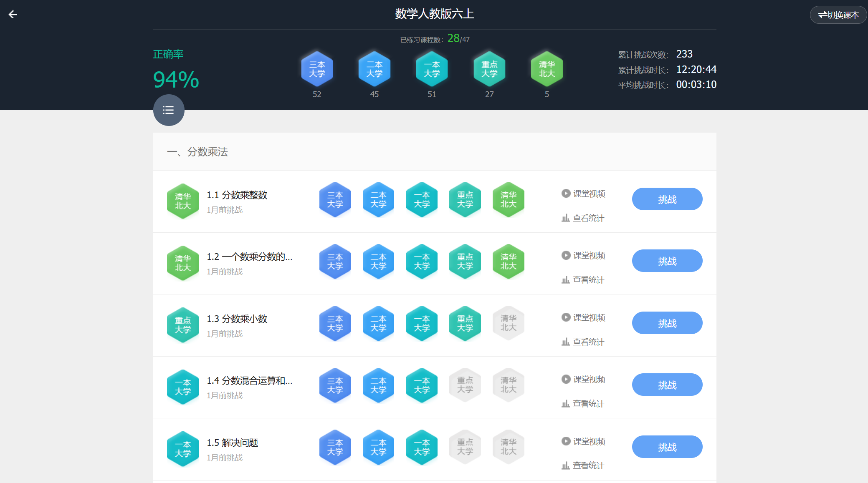This screenshot has width=868, height=483.
Task: Click 一本大学 level badge in 1.3 row
Action: point(422,323)
